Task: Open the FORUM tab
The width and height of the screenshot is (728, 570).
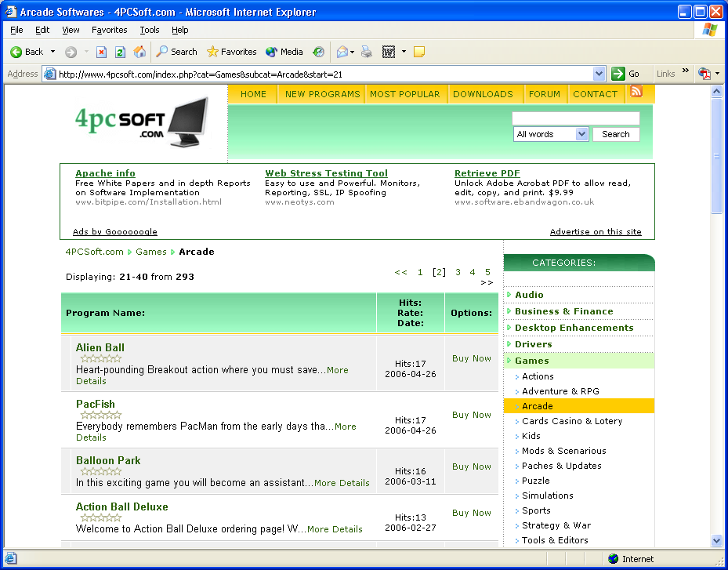Action: pyautogui.click(x=544, y=94)
